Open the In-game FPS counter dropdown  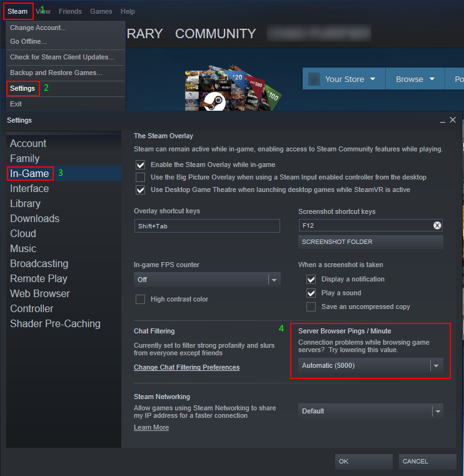pos(207,280)
